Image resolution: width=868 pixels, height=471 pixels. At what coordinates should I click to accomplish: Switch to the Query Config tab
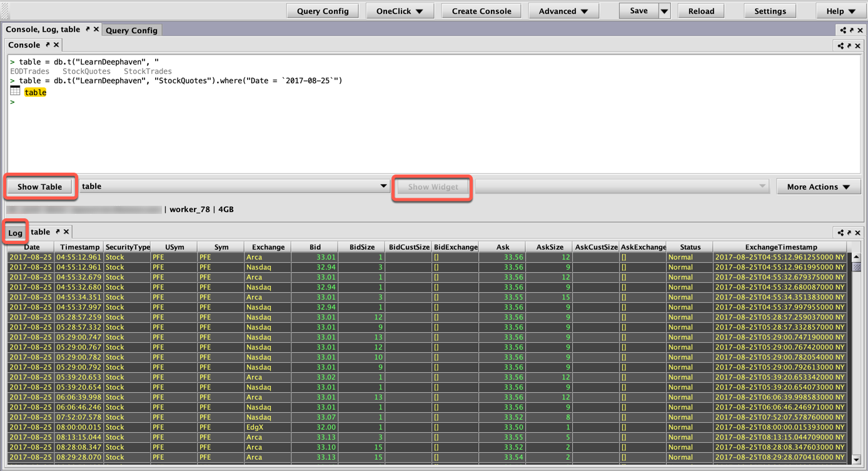131,30
